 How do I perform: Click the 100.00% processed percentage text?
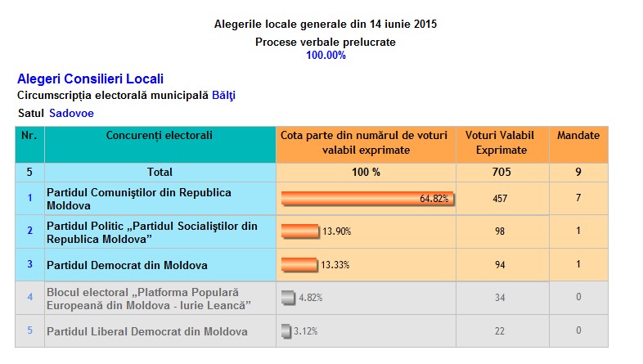[326, 56]
